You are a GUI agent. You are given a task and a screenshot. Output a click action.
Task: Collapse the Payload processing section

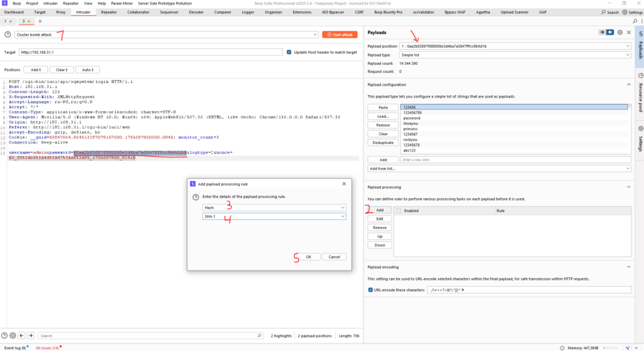click(628, 187)
